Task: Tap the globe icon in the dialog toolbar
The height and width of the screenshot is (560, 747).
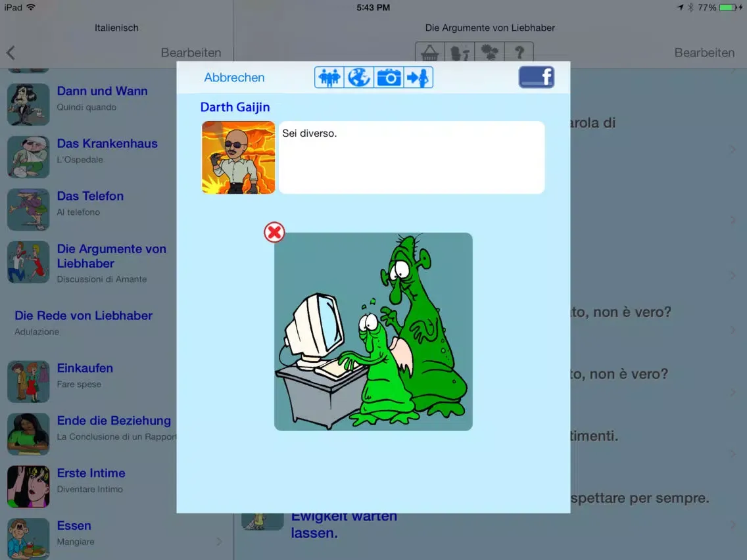Action: [359, 78]
